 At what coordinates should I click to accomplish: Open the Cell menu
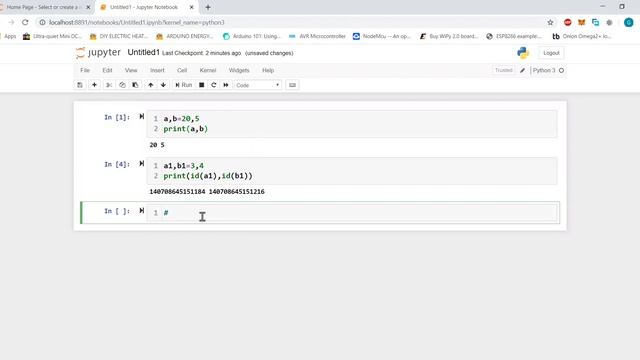click(182, 70)
